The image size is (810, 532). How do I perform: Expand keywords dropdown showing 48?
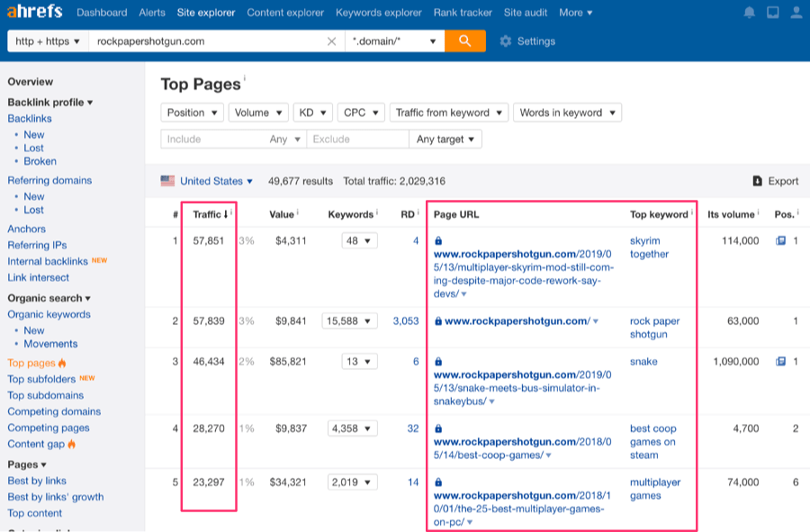click(x=359, y=240)
